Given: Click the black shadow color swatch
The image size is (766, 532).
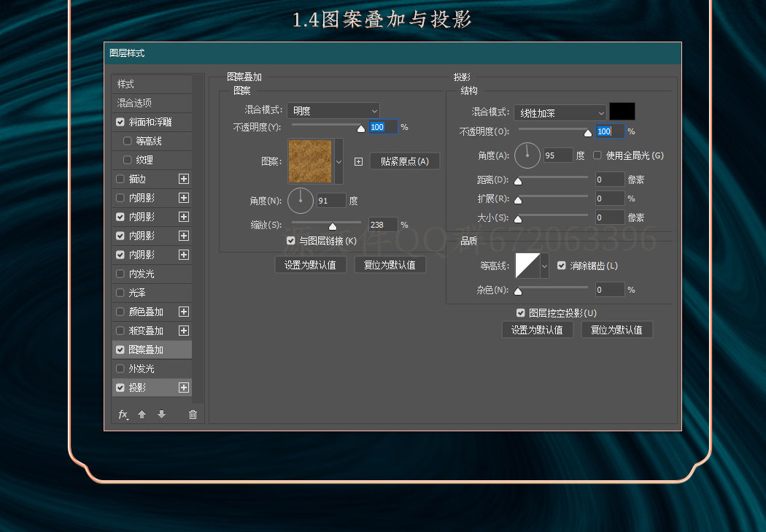Looking at the screenshot, I should click(622, 112).
